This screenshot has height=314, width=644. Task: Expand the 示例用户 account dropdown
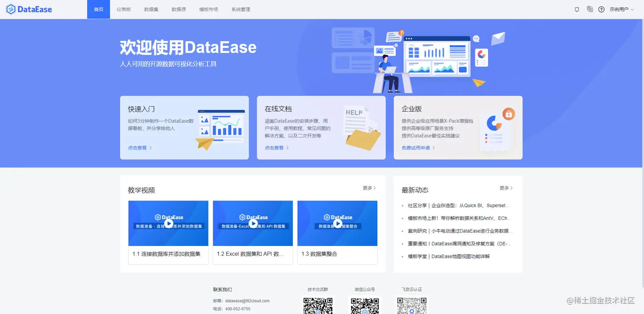coord(622,9)
